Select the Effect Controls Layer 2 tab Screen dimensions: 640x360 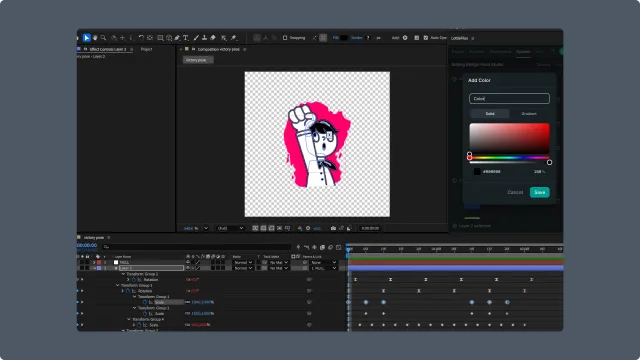pos(108,49)
